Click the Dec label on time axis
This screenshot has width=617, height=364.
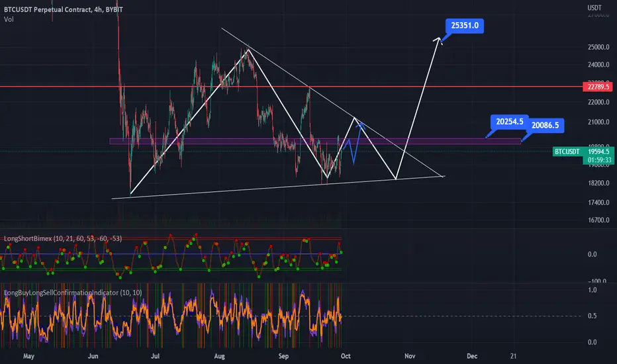click(x=472, y=356)
